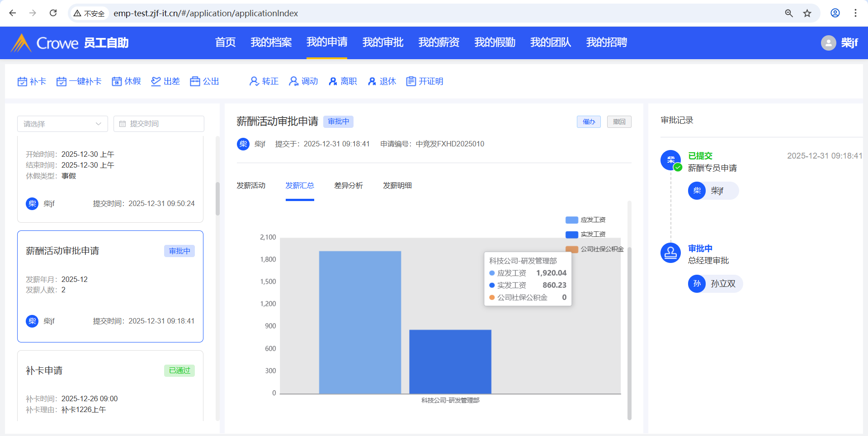Select the 补卡申请 application card

click(x=110, y=384)
